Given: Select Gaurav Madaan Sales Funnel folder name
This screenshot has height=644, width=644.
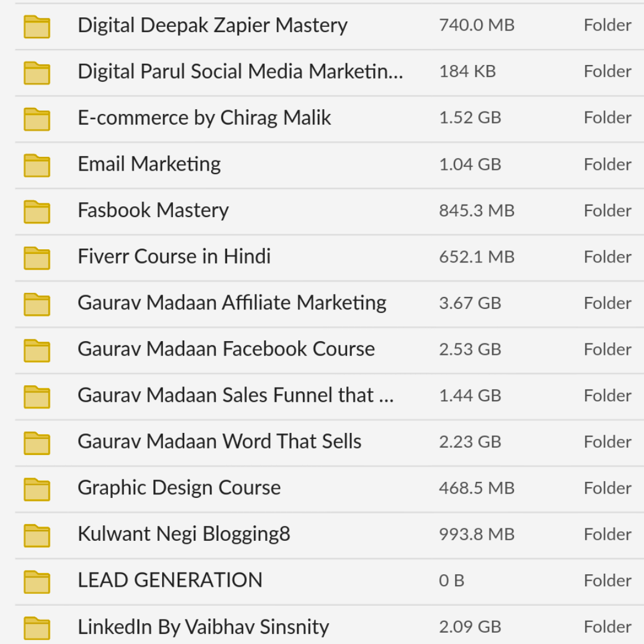Looking at the screenshot, I should coord(236,395).
